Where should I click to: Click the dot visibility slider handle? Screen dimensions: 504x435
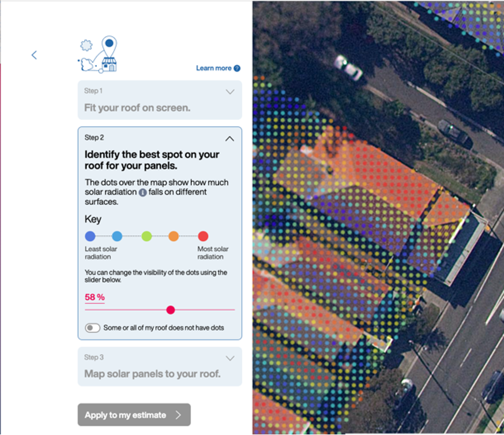click(x=171, y=310)
